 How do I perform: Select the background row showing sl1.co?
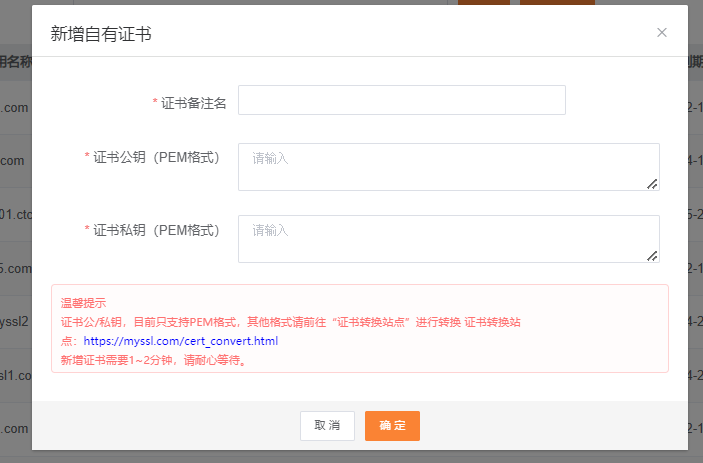coord(15,376)
